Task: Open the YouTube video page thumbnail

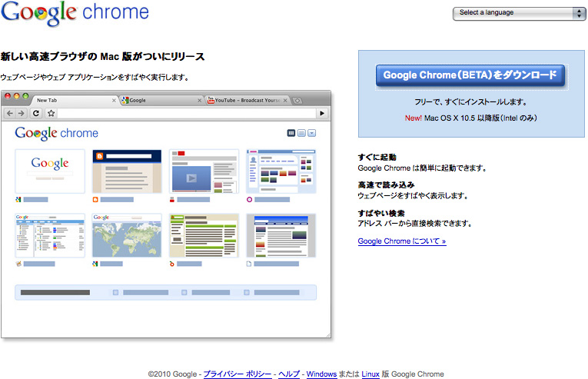Action: point(204,171)
